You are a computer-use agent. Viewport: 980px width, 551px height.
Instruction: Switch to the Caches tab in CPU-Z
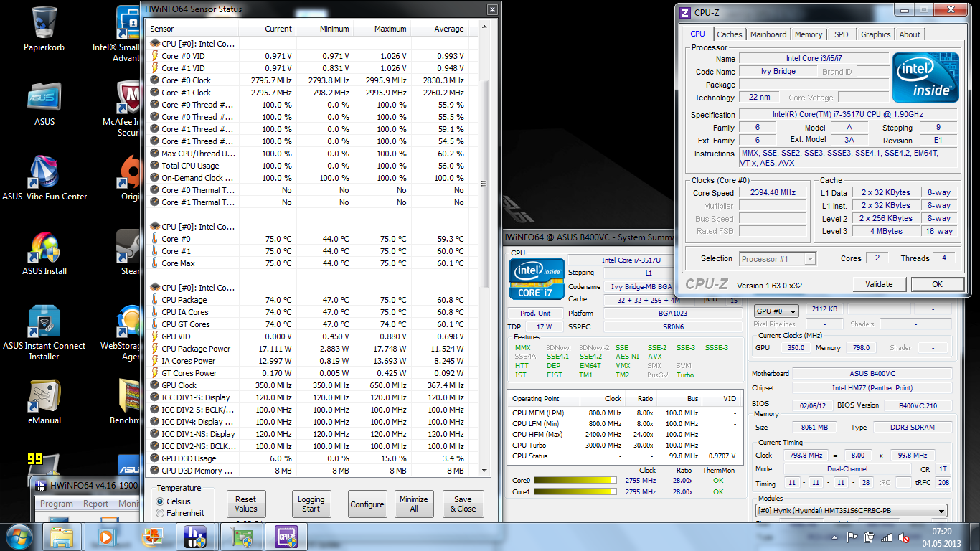(x=730, y=34)
